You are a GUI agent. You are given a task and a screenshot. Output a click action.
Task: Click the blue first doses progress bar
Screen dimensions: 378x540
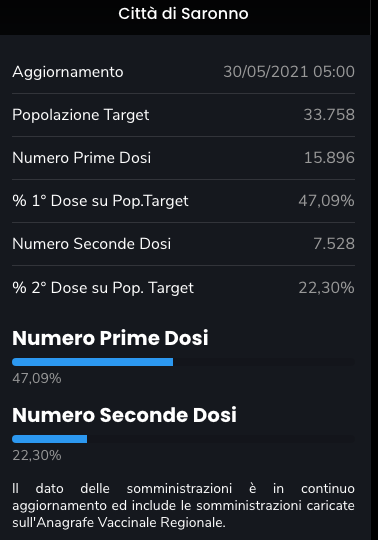click(93, 362)
